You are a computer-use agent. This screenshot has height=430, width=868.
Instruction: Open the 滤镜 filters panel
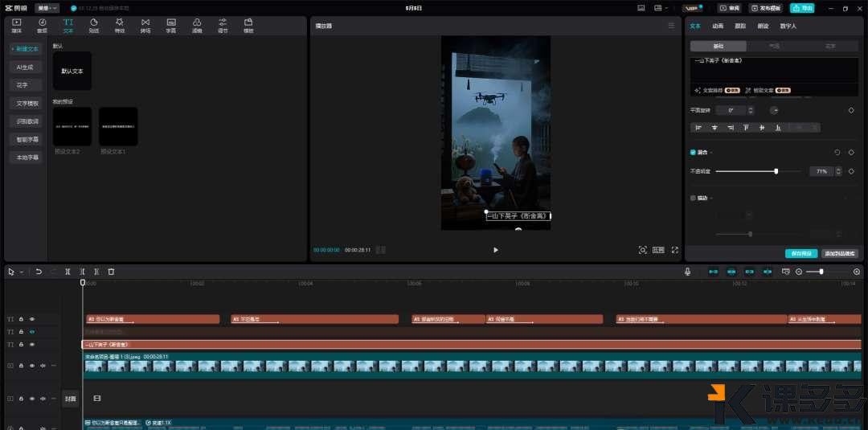[197, 26]
